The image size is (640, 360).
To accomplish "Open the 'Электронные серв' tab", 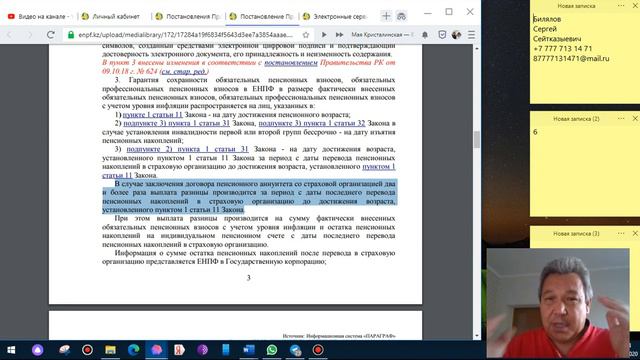I will tap(336, 16).
